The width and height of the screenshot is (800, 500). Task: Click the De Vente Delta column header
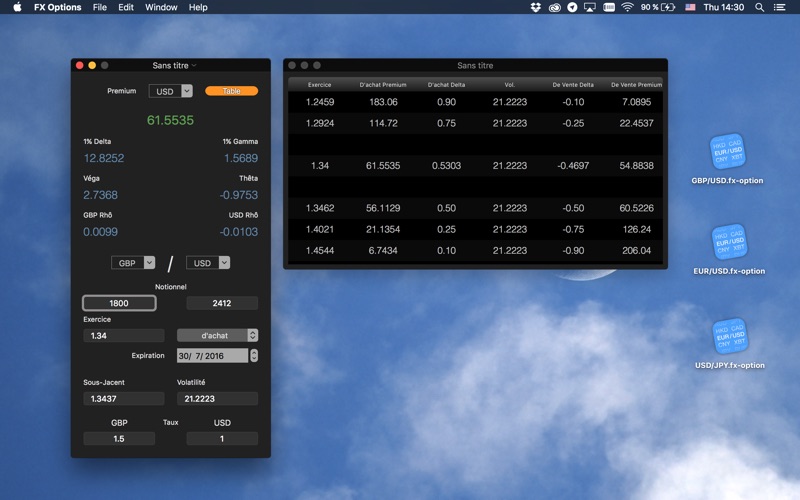tap(573, 85)
